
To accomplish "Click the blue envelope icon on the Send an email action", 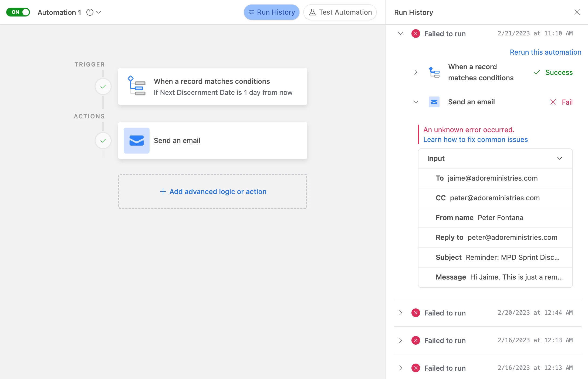I will [x=136, y=141].
